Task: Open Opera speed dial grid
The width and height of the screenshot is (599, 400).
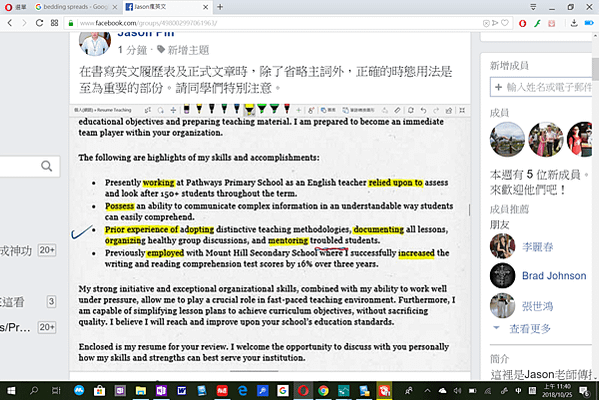Action: pyautogui.click(x=54, y=23)
